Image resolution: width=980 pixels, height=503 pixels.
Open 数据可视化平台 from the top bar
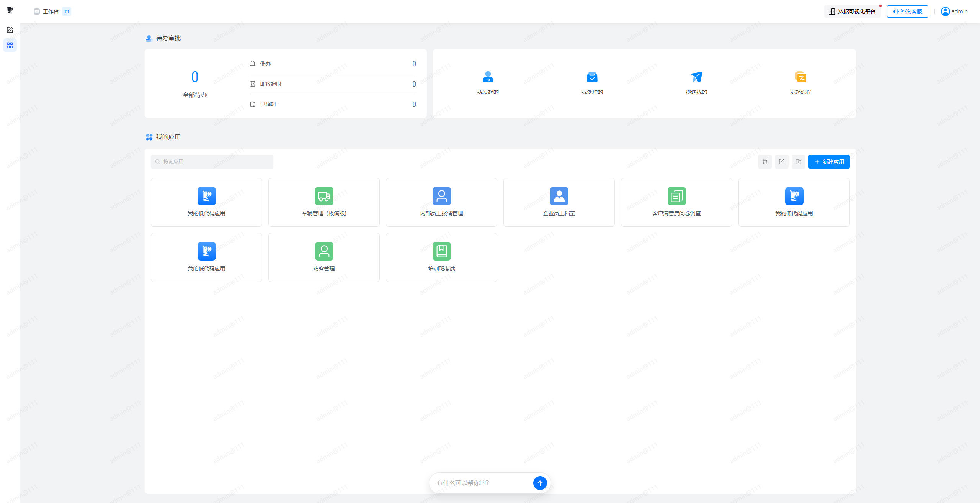pyautogui.click(x=853, y=11)
